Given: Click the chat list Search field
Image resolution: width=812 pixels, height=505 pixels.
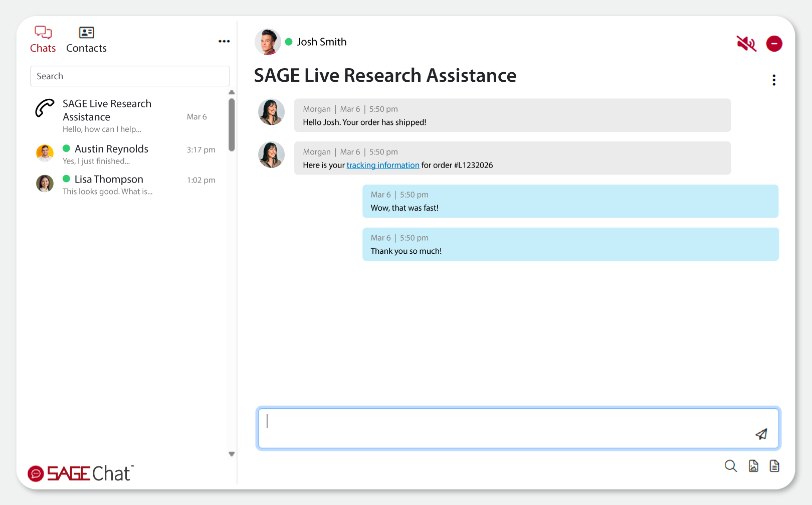Looking at the screenshot, I should 130,76.
